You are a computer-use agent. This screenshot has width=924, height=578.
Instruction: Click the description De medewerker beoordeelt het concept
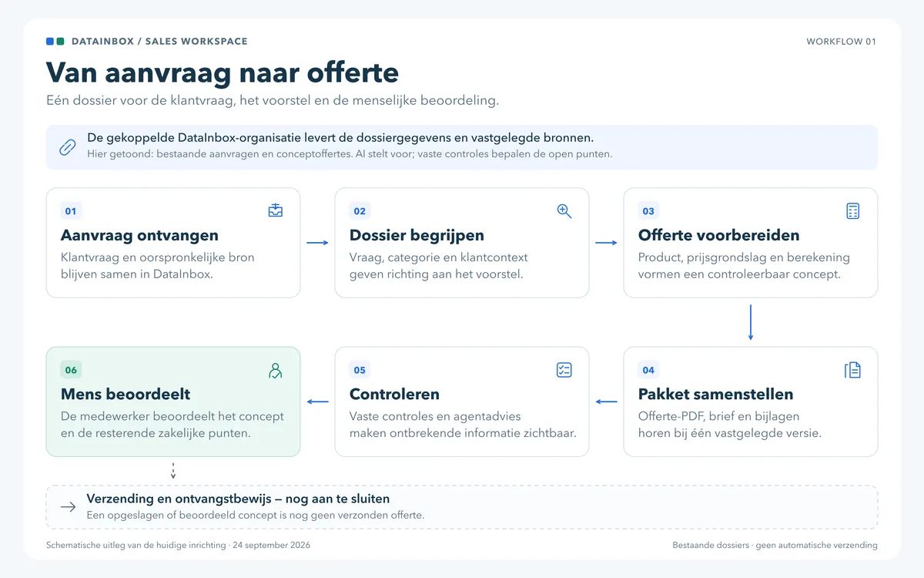coord(172,425)
